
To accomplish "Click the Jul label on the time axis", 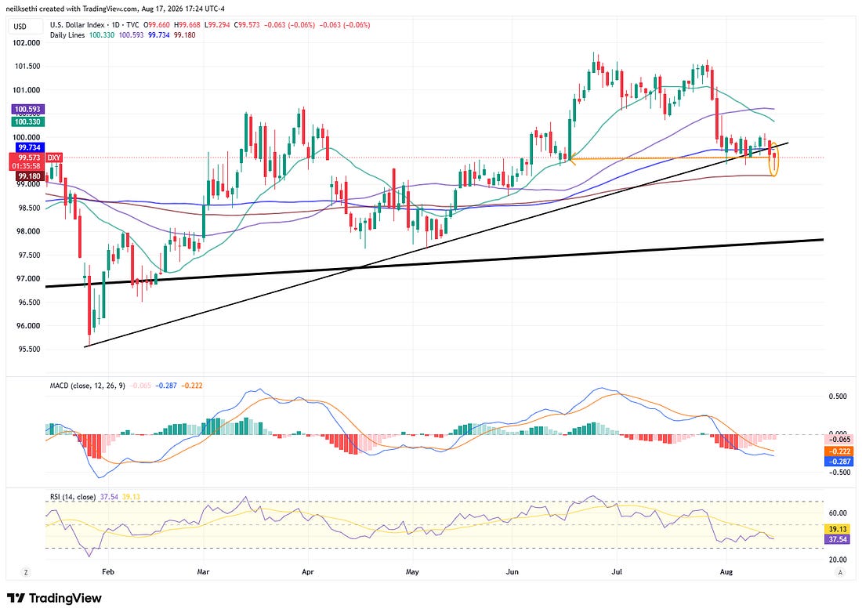I will pos(617,572).
